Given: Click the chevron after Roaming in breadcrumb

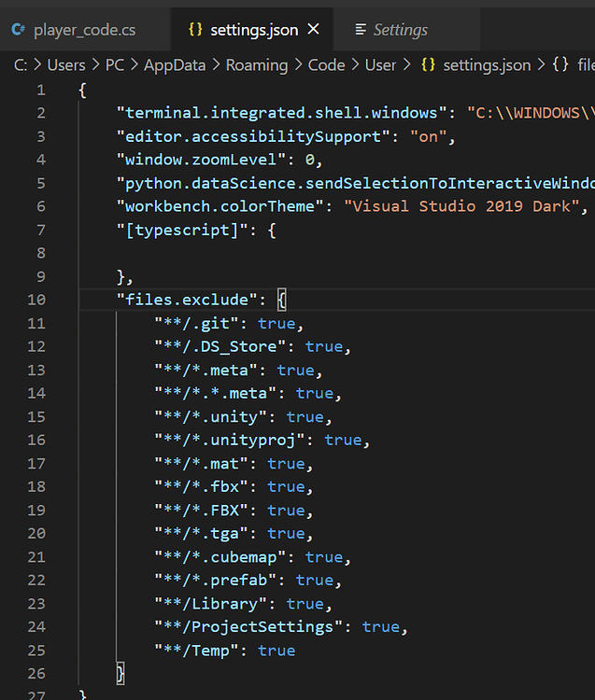Looking at the screenshot, I should 298,65.
